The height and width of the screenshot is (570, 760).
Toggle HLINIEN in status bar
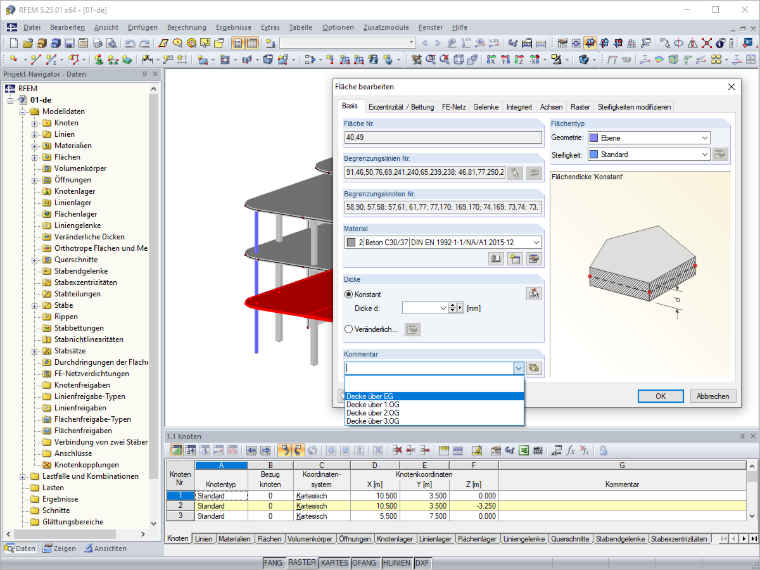click(396, 563)
